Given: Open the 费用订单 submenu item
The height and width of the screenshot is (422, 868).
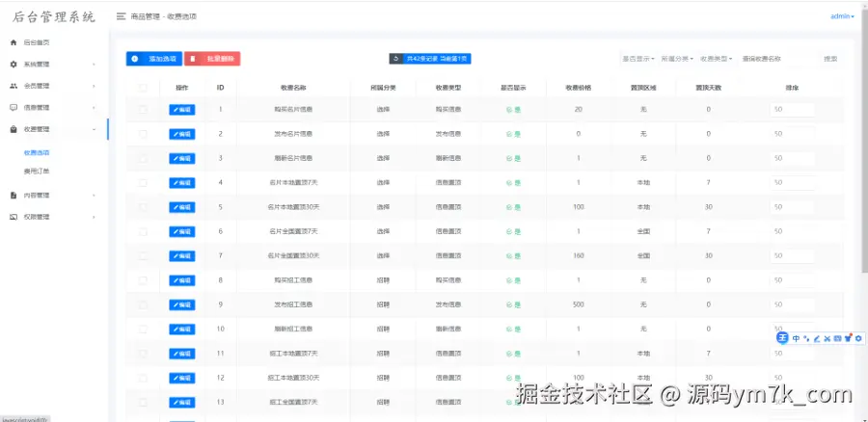Looking at the screenshot, I should [x=37, y=171].
